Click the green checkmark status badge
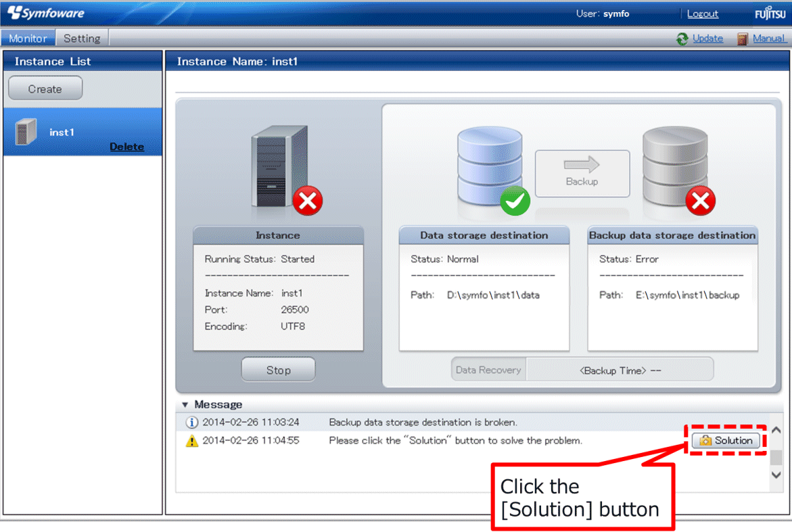Screen dimensions: 792x532 click(x=515, y=201)
